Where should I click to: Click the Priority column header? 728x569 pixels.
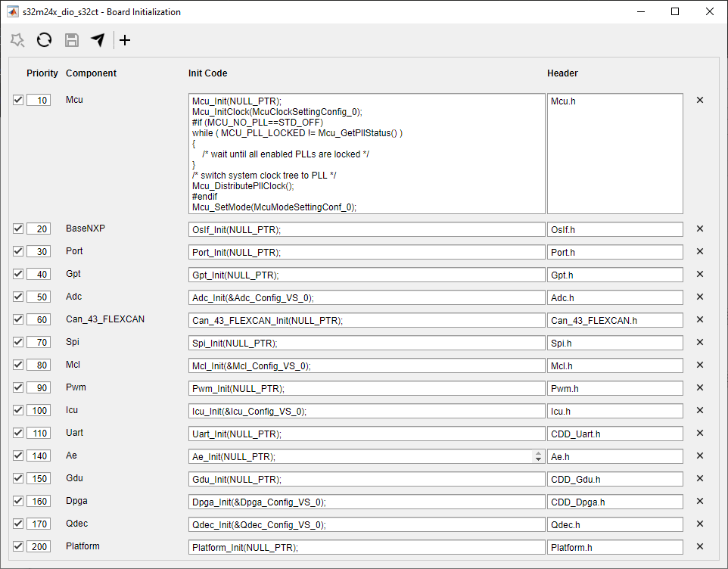click(x=42, y=73)
